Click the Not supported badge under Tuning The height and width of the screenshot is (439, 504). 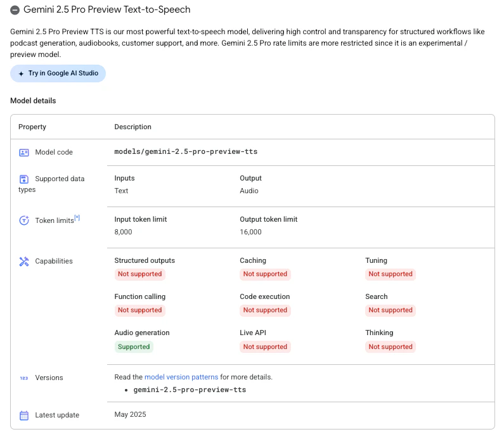(391, 274)
